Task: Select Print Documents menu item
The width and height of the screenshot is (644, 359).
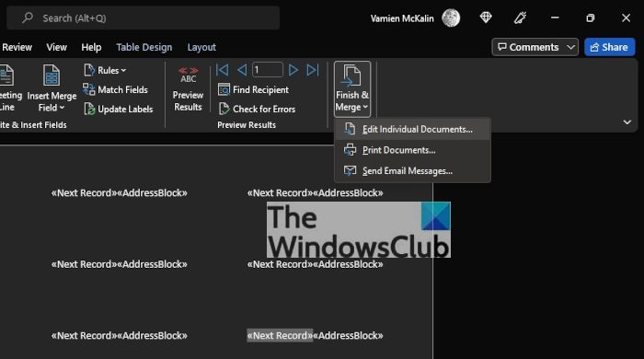Action: tap(412, 150)
